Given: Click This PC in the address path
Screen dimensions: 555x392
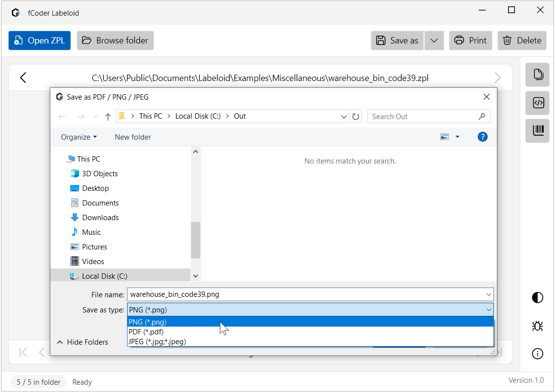Looking at the screenshot, I should (150, 116).
